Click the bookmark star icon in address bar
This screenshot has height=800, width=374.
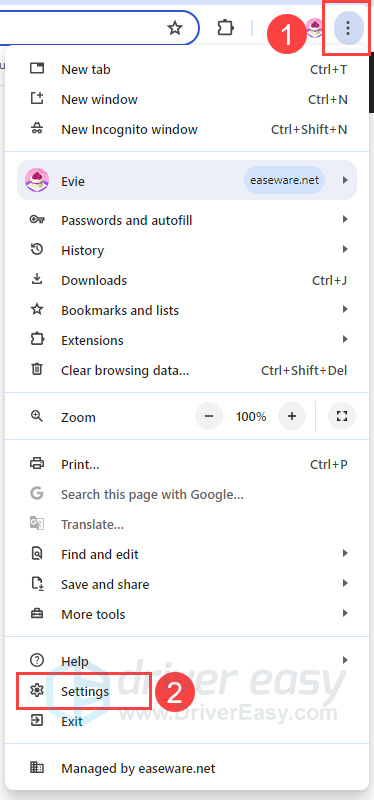click(x=175, y=28)
